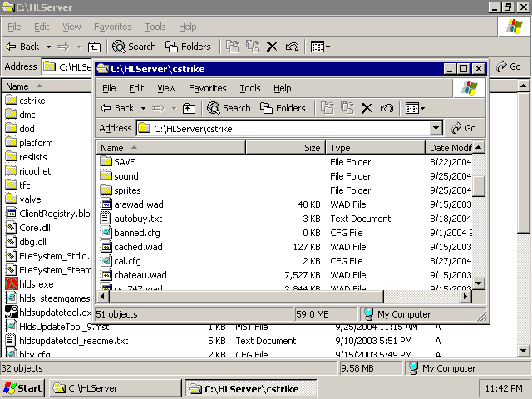This screenshot has width=532, height=399.
Task: Click Delete icon in the cstrike window toolbar
Action: coord(367,108)
